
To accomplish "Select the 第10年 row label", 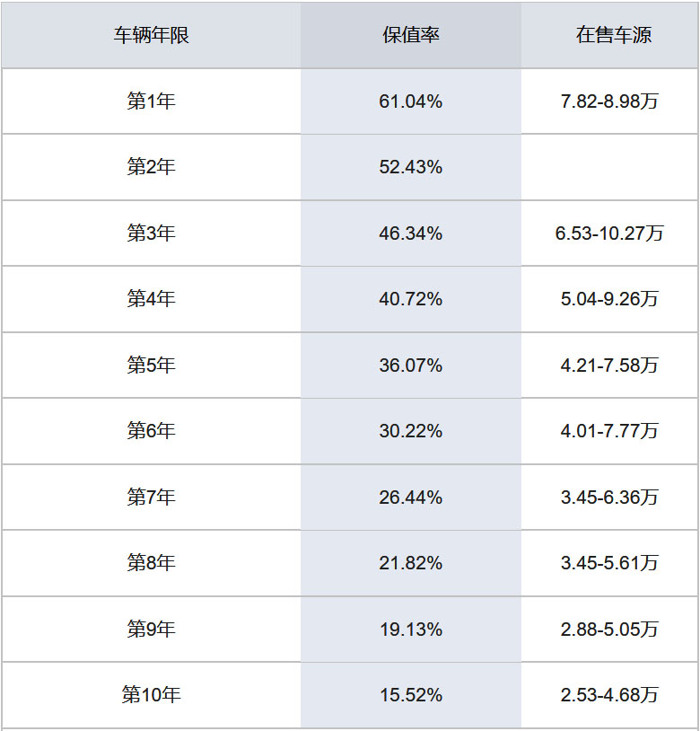I will (151, 695).
